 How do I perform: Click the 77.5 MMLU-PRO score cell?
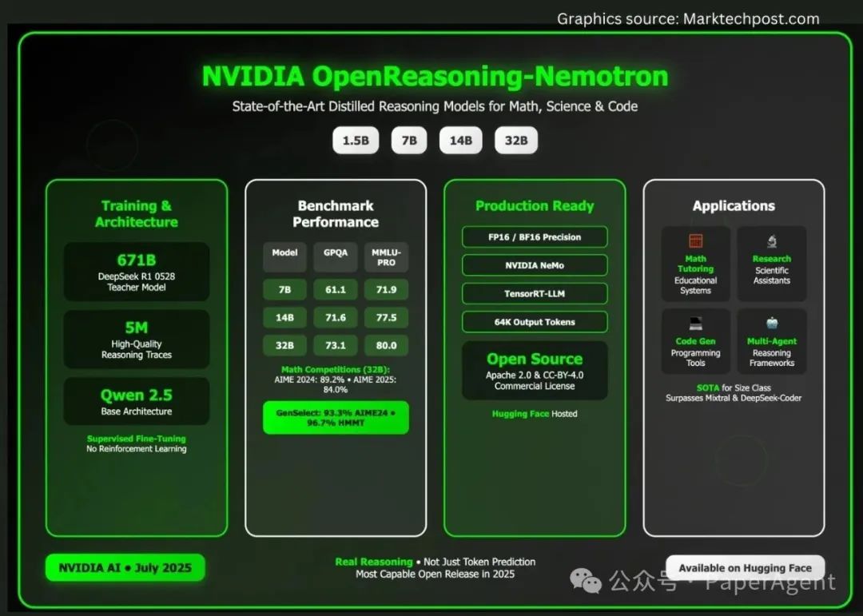pyautogui.click(x=386, y=318)
